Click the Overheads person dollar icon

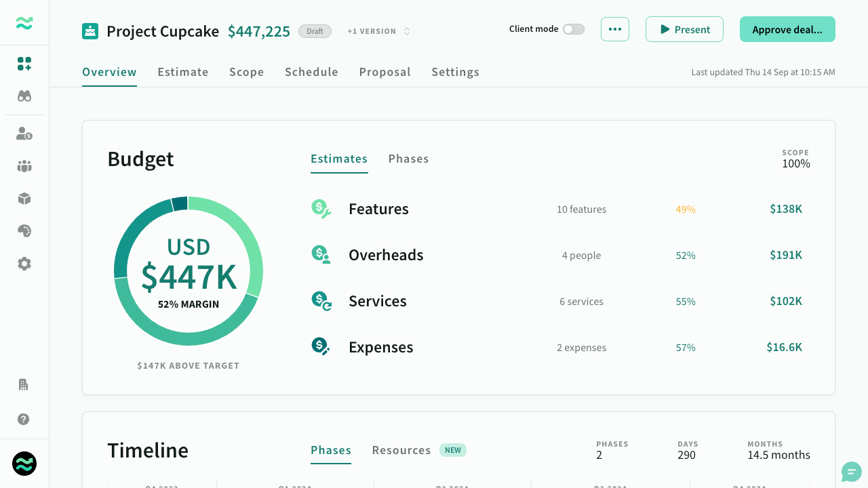(x=321, y=255)
